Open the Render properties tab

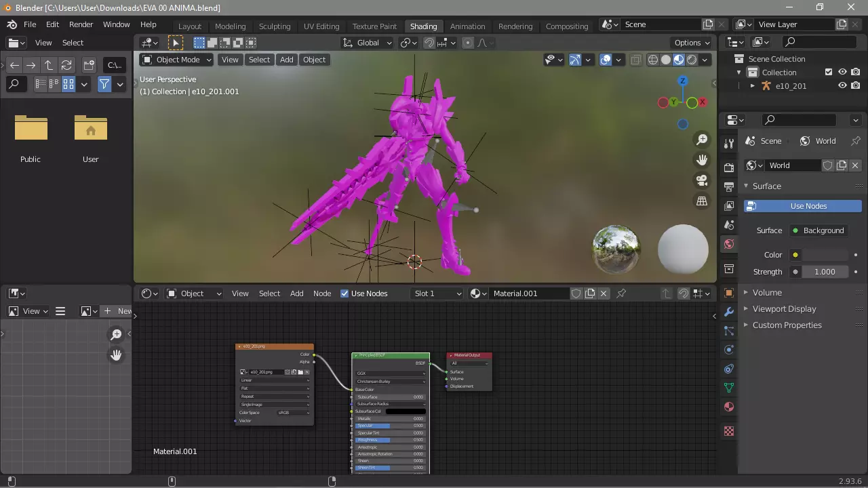click(x=729, y=167)
